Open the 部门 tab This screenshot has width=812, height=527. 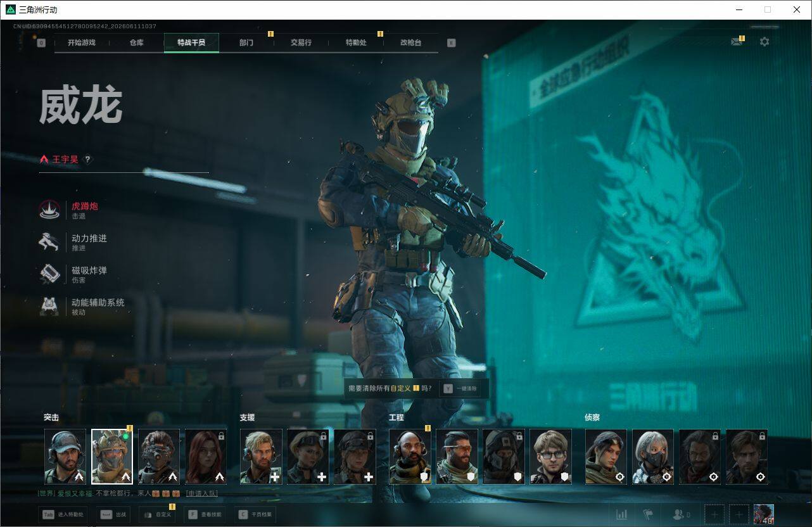246,42
